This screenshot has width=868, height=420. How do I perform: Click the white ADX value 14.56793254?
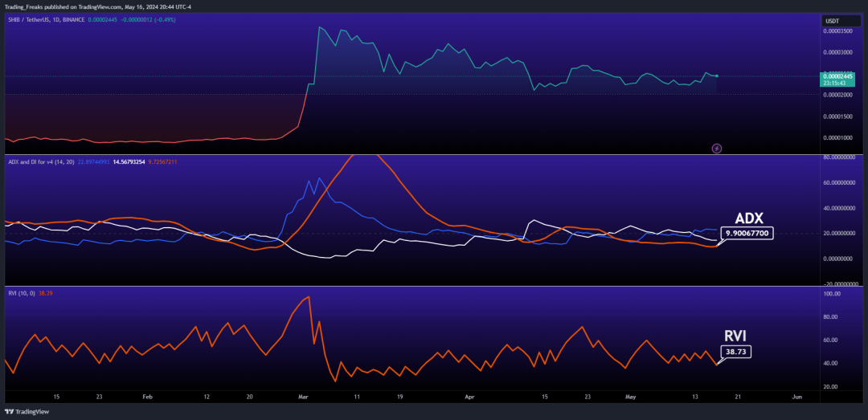tap(129, 161)
